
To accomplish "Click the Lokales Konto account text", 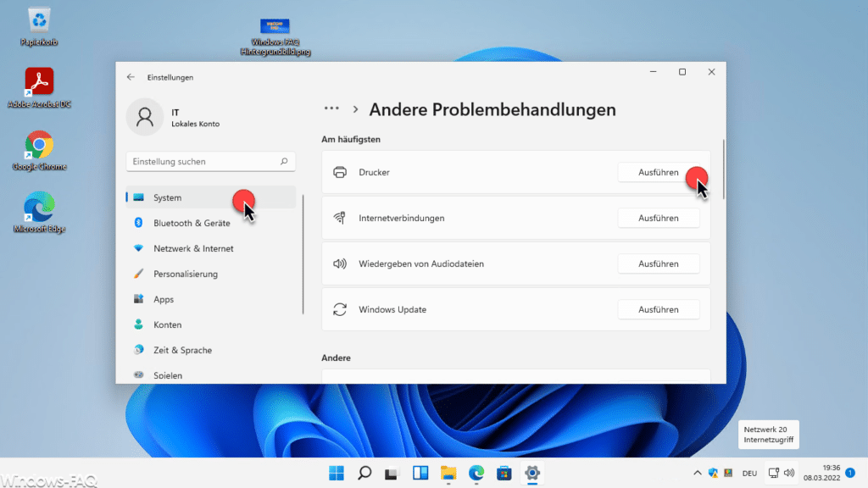I will pos(196,124).
